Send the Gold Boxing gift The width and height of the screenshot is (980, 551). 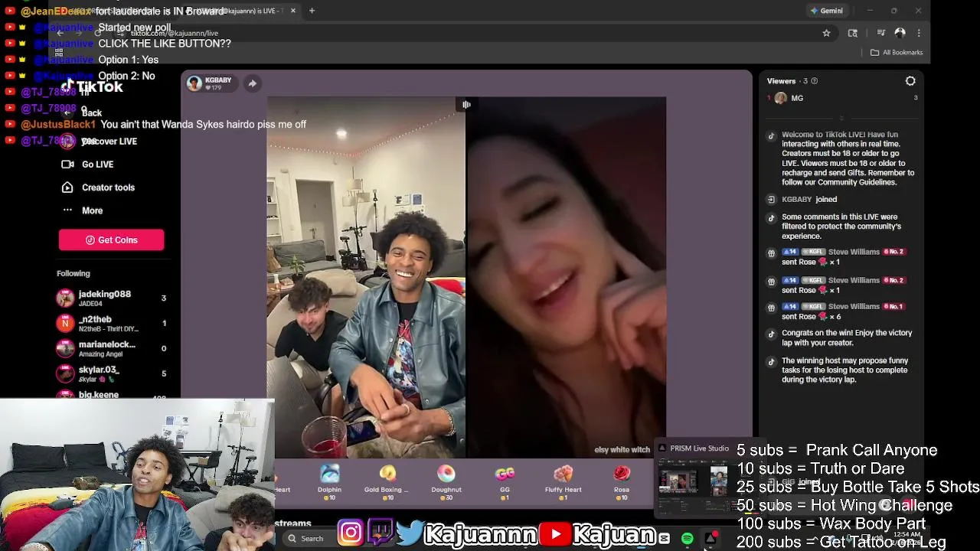point(387,482)
